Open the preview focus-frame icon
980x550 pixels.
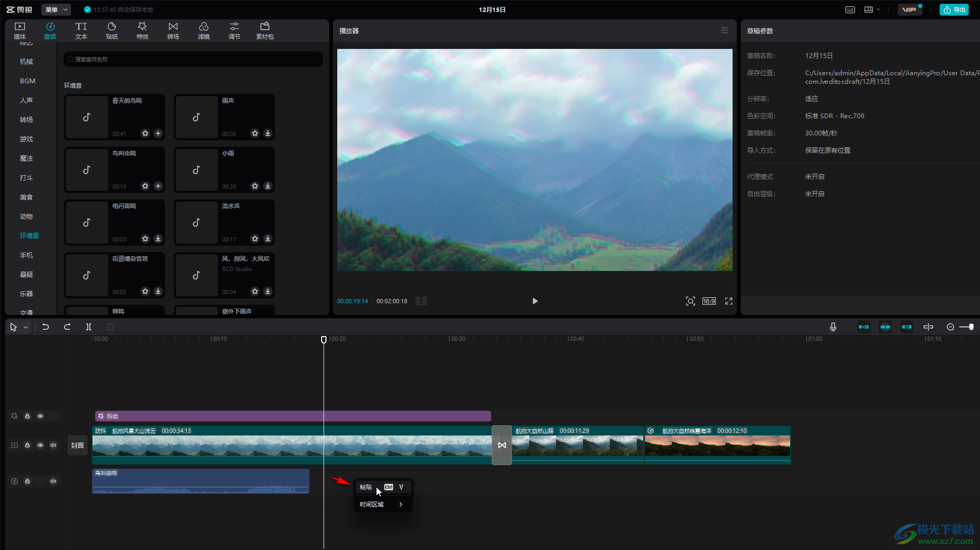[x=691, y=301]
